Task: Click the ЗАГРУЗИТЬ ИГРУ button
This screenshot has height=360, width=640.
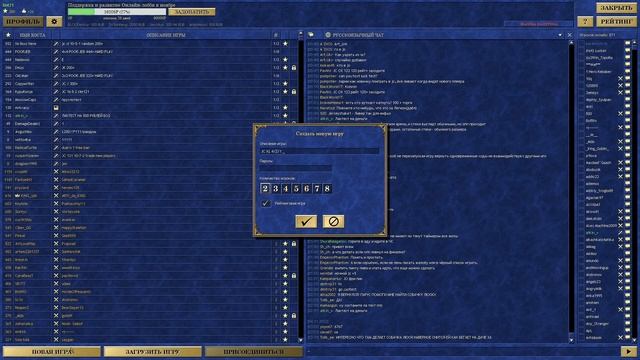Action: (x=153, y=351)
